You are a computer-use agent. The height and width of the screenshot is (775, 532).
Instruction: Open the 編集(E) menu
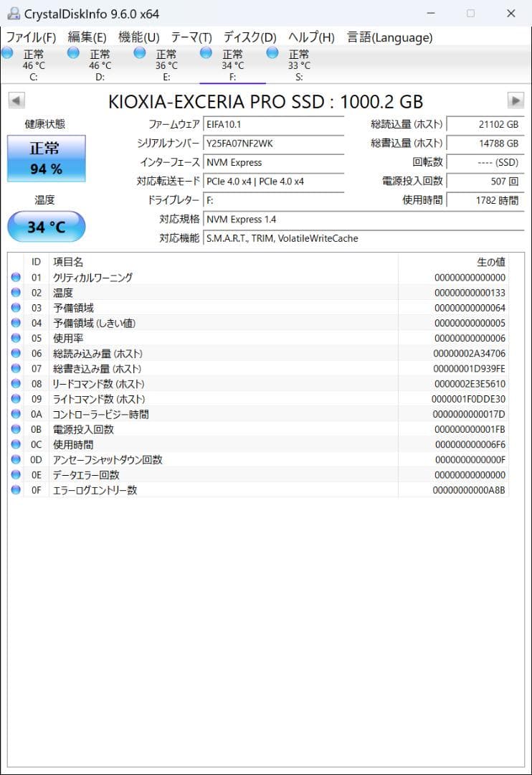pos(87,37)
